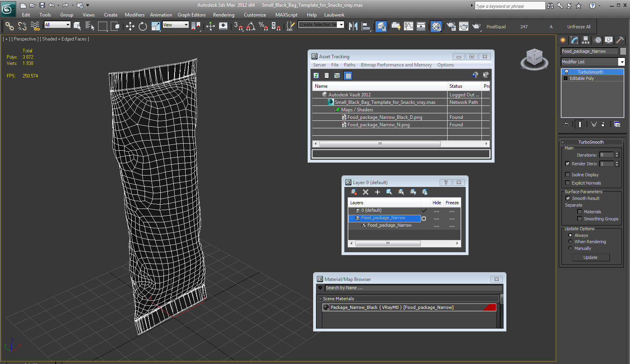This screenshot has width=630, height=364.
Task: Toggle Percent Snap
Action: [263, 26]
